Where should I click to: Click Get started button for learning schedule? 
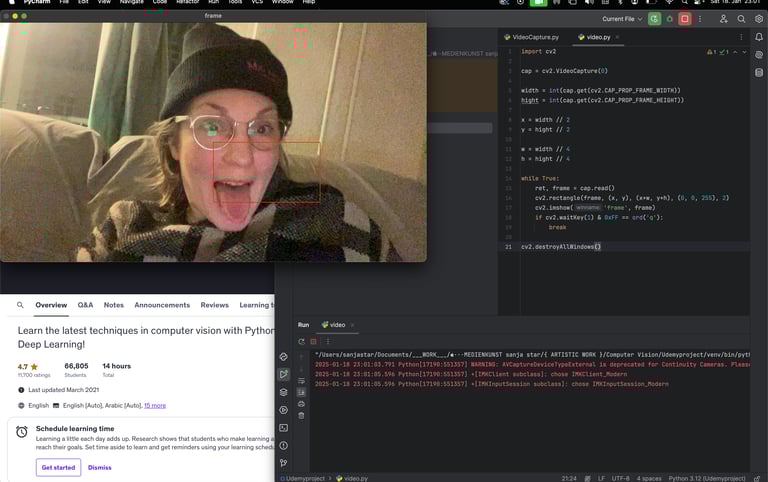click(x=58, y=467)
